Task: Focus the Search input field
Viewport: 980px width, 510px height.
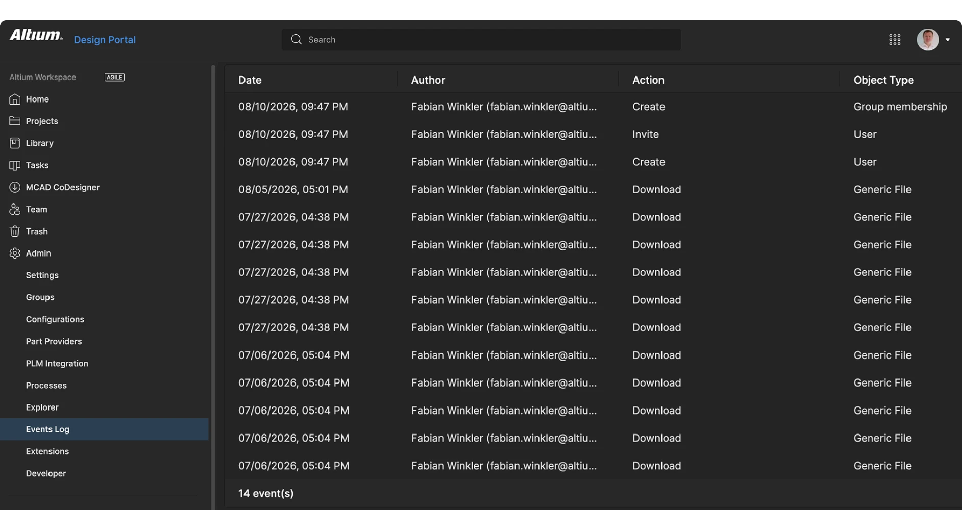Action: tap(481, 40)
